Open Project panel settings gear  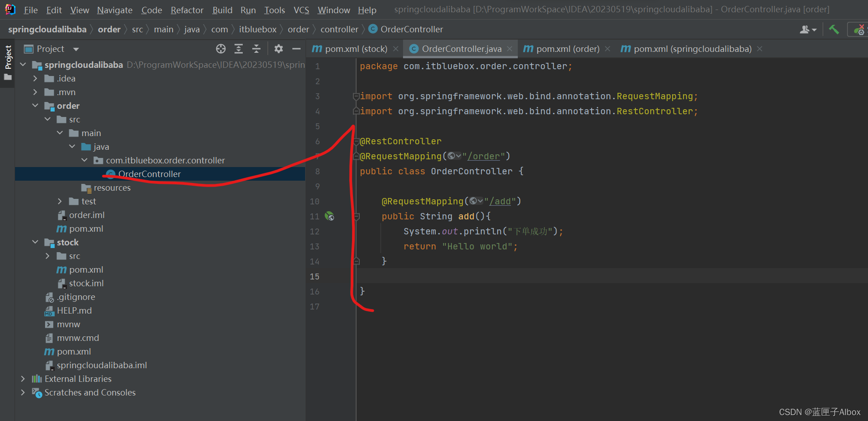(279, 49)
